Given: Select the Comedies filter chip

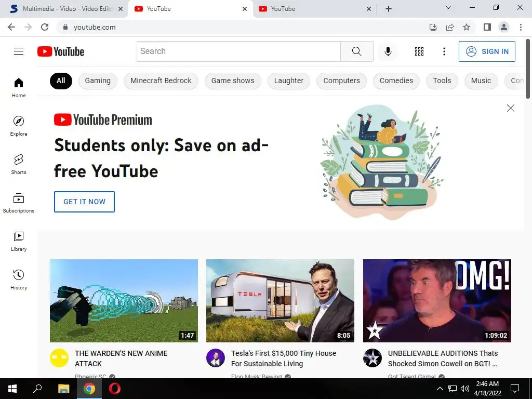Looking at the screenshot, I should [396, 81].
